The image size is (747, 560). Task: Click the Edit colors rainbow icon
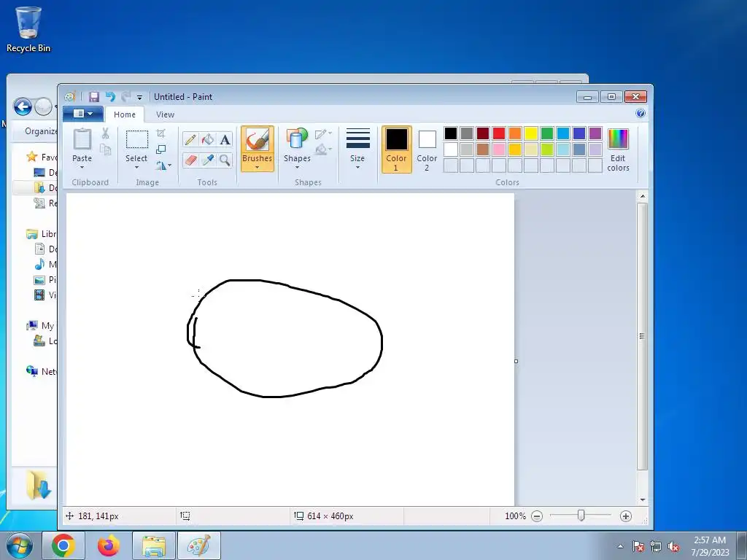pyautogui.click(x=618, y=139)
